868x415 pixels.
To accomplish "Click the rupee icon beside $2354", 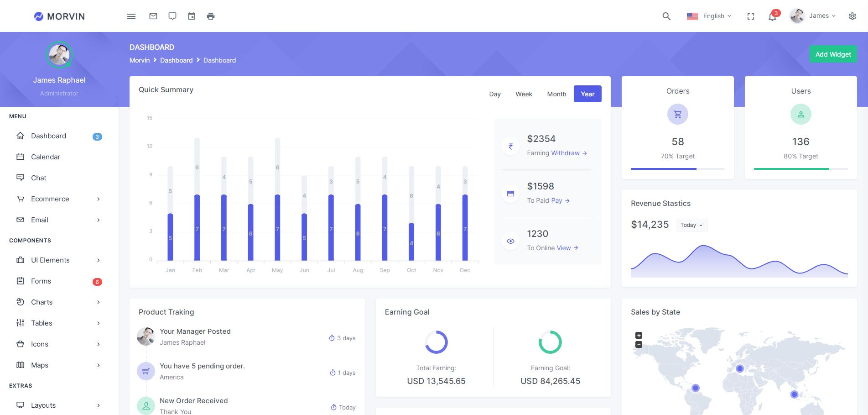I will tap(511, 147).
